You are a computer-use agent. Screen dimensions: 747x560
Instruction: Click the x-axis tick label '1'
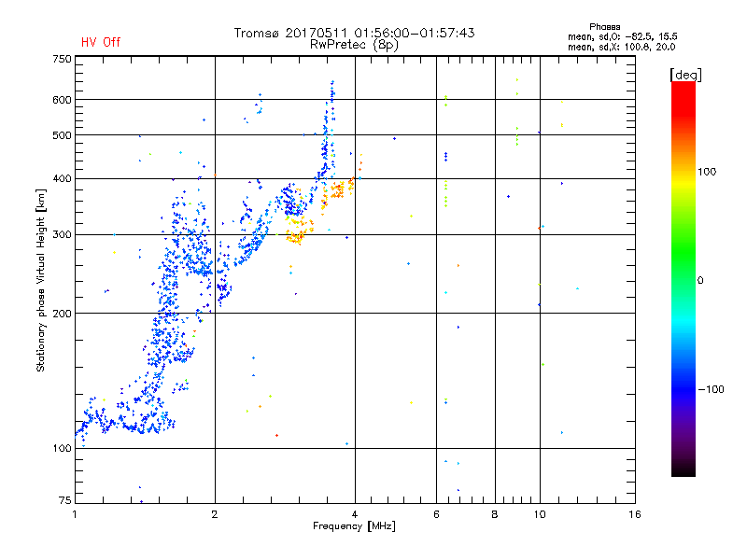[75, 514]
